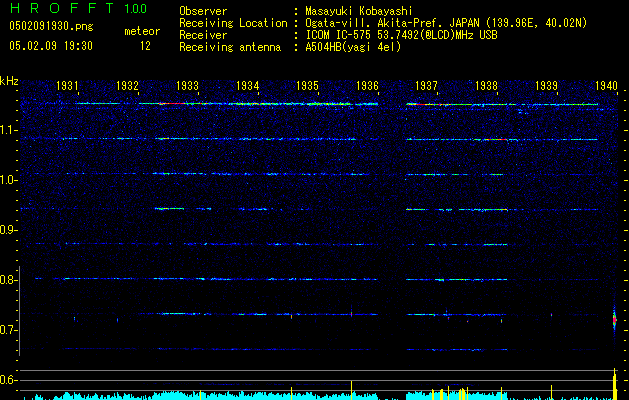This screenshot has width=629, height=400.
Task: Click the Receiving Location label
Action: tap(233, 23)
